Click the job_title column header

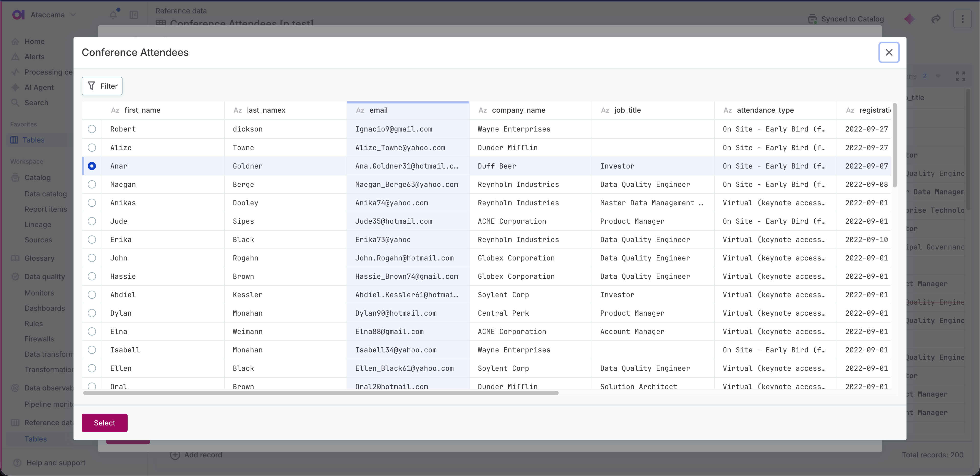click(x=653, y=110)
